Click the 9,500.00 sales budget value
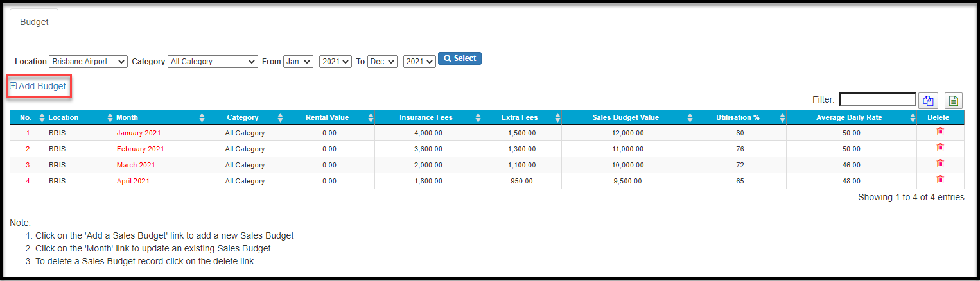980x281 pixels. (x=627, y=181)
